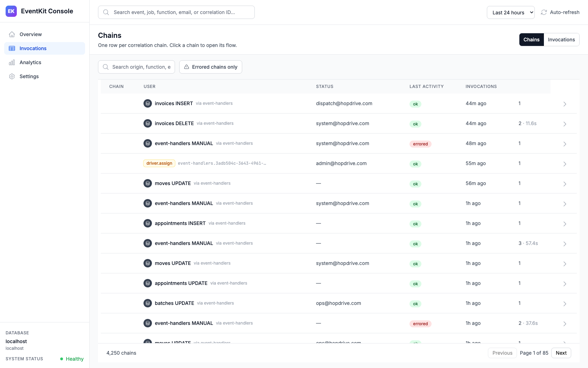Click the Previous page button
The image size is (588, 368).
[502, 353]
